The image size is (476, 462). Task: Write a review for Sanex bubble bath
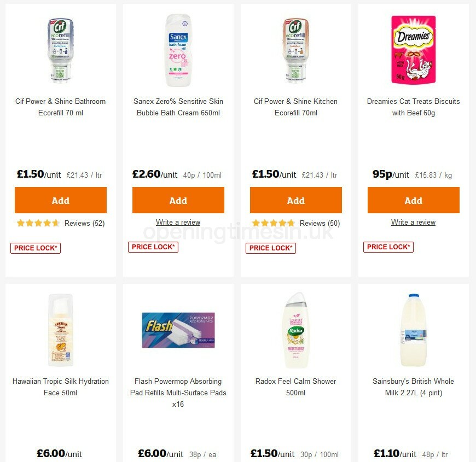coord(178,222)
